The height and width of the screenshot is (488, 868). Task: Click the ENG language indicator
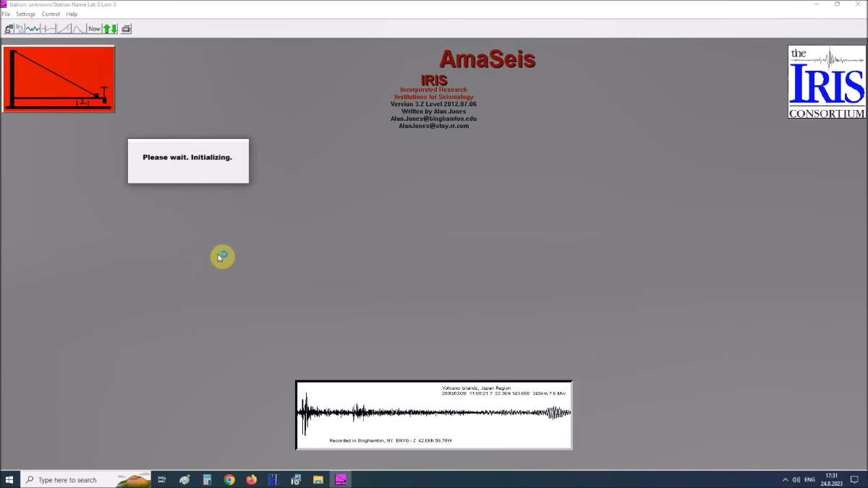(809, 479)
